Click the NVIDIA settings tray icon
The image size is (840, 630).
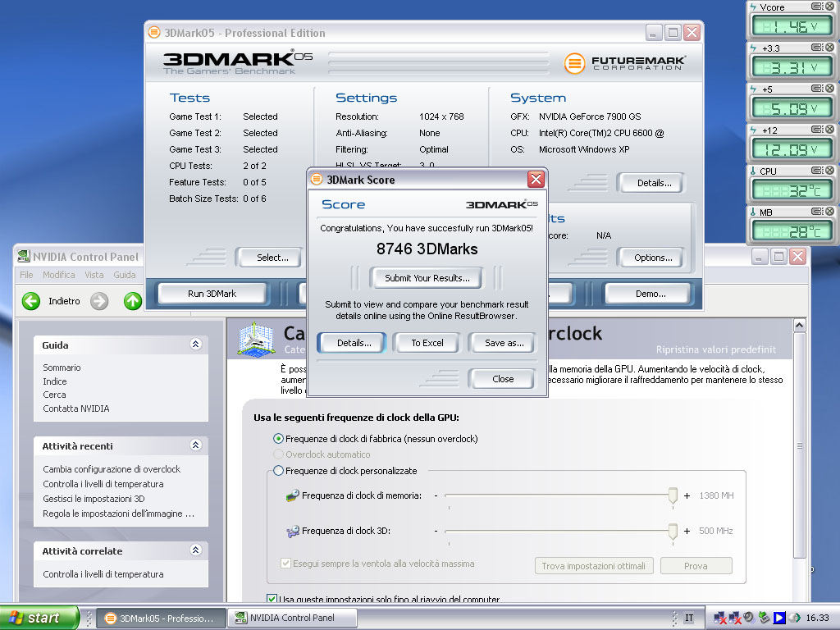tap(794, 618)
